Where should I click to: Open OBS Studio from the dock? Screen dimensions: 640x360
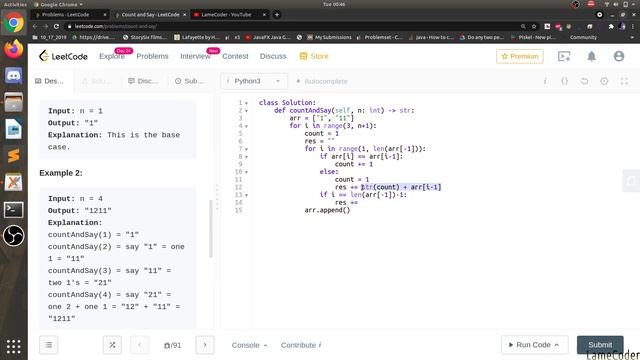[14, 236]
